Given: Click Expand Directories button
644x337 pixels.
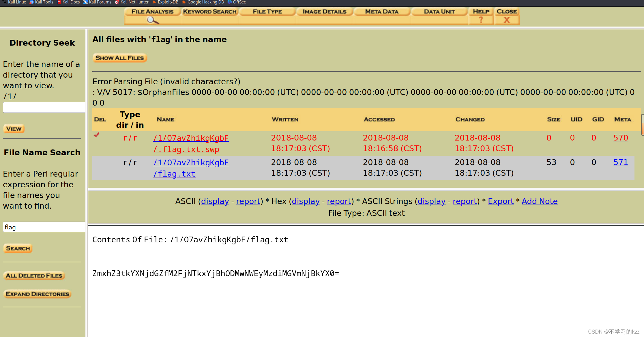Looking at the screenshot, I should click(38, 294).
